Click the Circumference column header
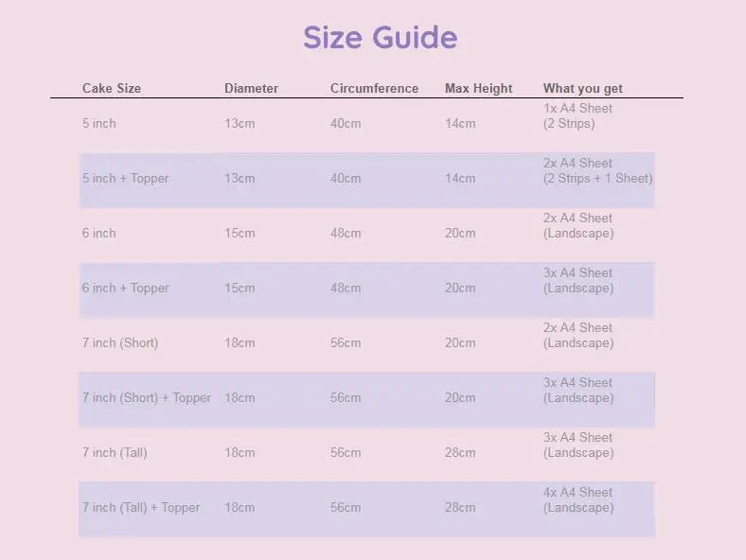The width and height of the screenshot is (746, 560). click(374, 89)
